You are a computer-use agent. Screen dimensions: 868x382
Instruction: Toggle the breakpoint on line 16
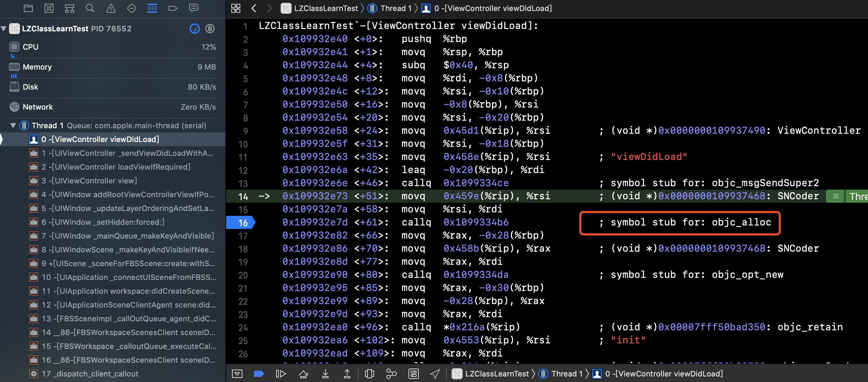pyautogui.click(x=240, y=223)
